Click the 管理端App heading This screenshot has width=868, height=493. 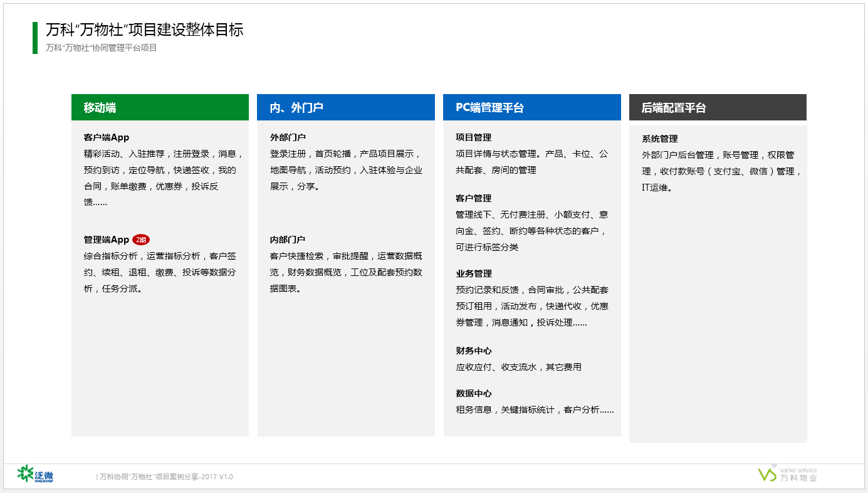[107, 240]
